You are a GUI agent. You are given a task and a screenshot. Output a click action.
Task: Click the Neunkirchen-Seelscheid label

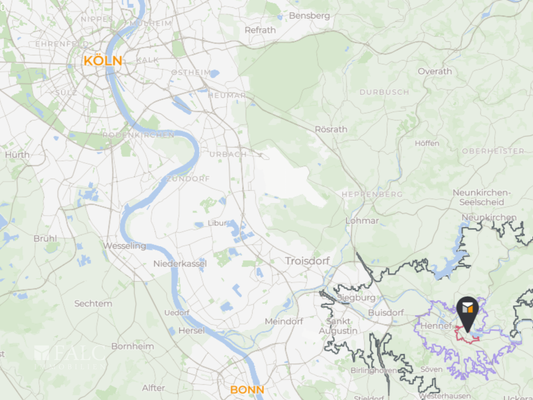[482, 197]
